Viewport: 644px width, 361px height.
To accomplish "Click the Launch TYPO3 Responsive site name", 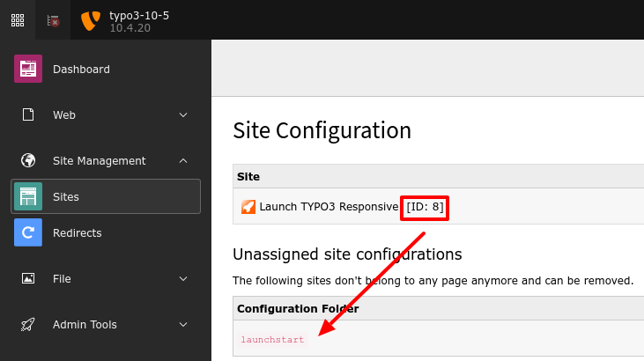I will (x=329, y=207).
